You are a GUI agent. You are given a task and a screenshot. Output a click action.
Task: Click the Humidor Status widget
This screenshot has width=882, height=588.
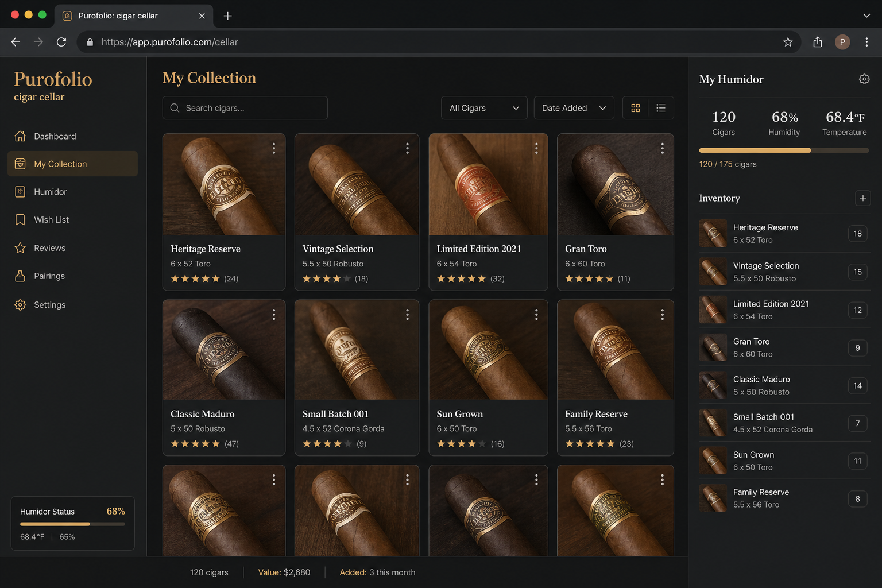[73, 524]
